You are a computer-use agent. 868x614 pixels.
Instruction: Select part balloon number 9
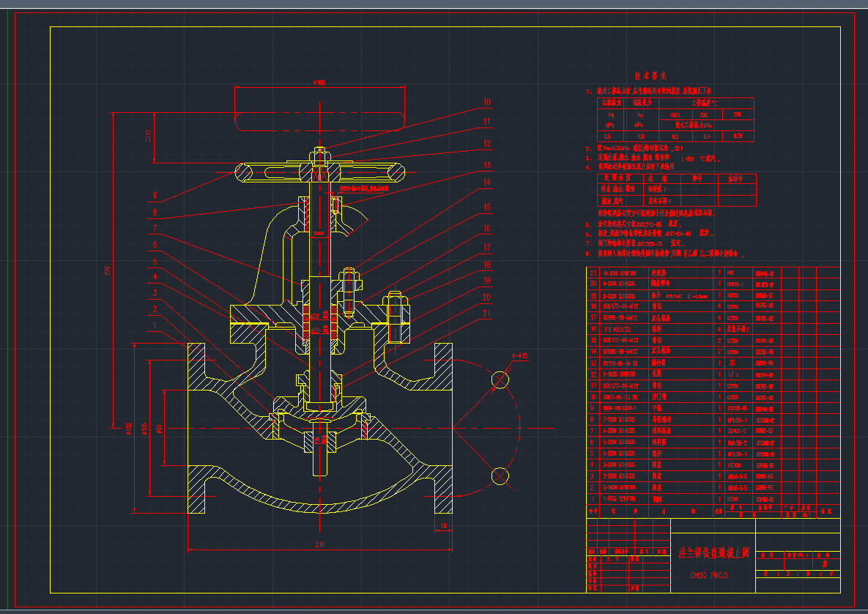point(155,195)
